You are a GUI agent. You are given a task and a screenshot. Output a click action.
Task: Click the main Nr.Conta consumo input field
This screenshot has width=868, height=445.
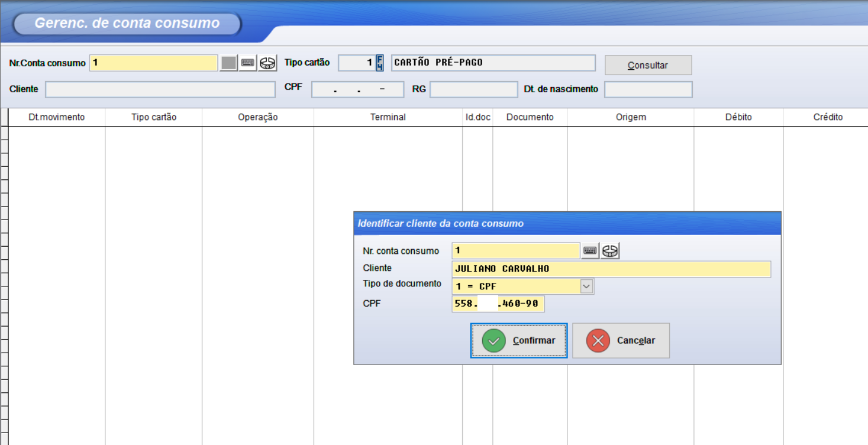154,63
